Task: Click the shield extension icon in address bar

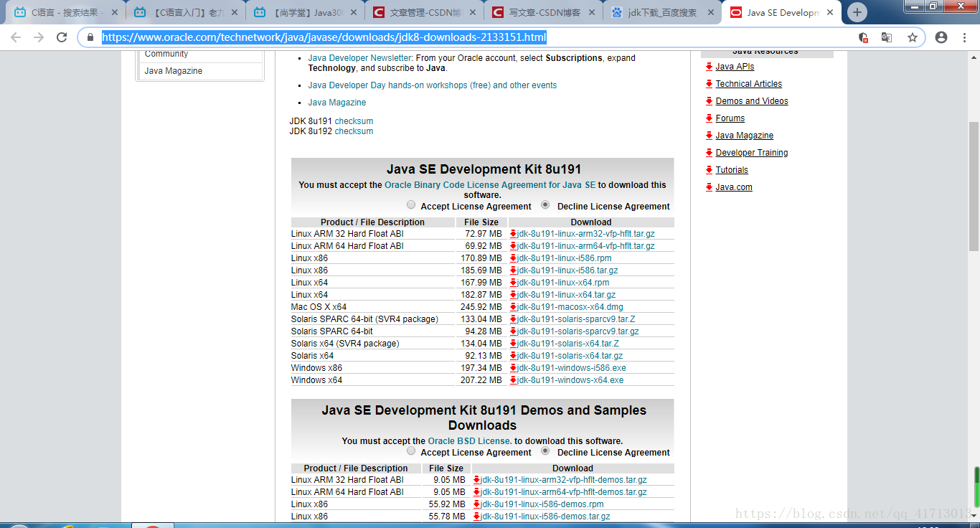Action: 864,37
